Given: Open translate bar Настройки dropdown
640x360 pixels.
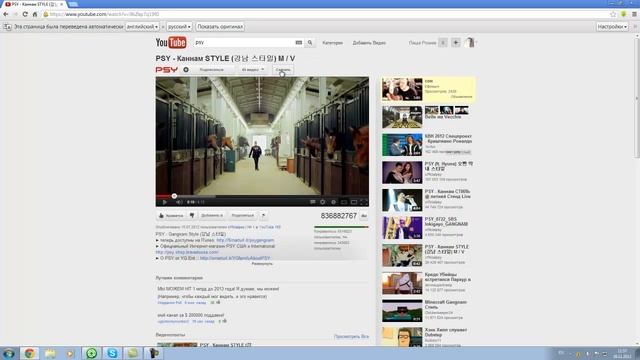Looking at the screenshot, I should [612, 27].
